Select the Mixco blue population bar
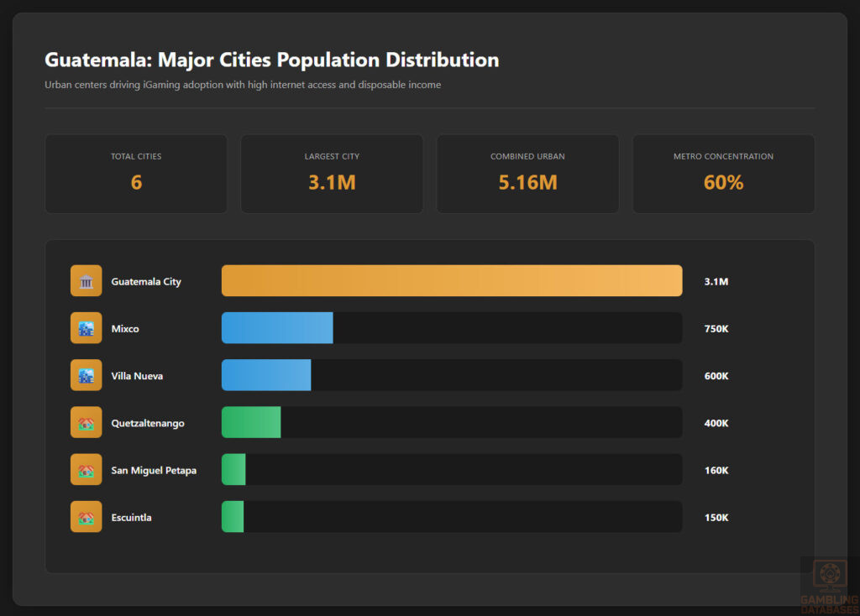The height and width of the screenshot is (616, 860). [x=277, y=327]
